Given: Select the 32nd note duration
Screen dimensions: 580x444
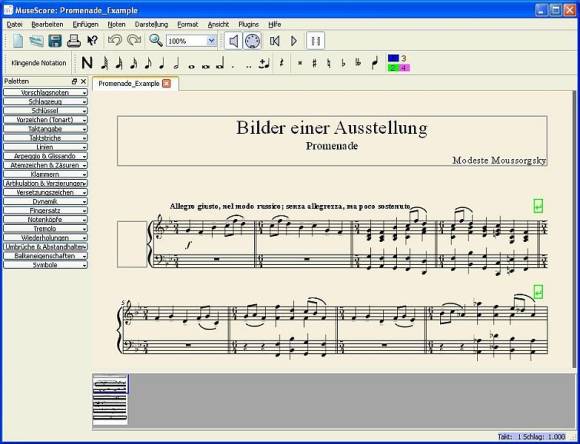Looking at the screenshot, I should [x=118, y=63].
